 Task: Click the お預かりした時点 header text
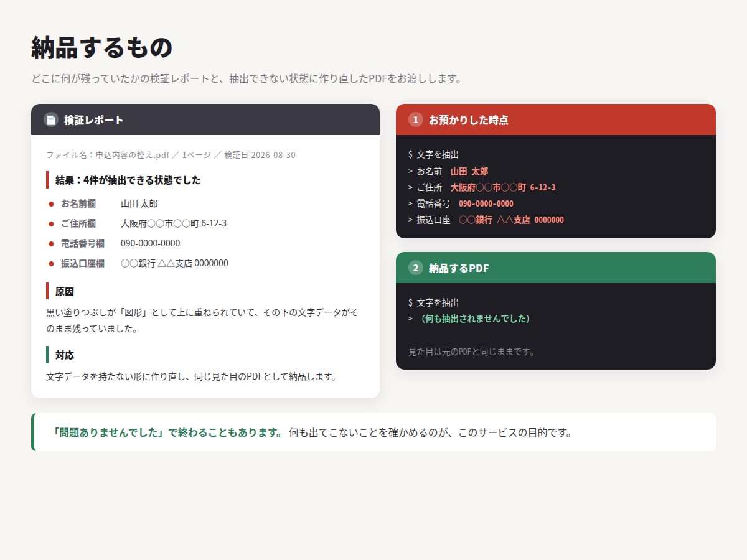469,120
